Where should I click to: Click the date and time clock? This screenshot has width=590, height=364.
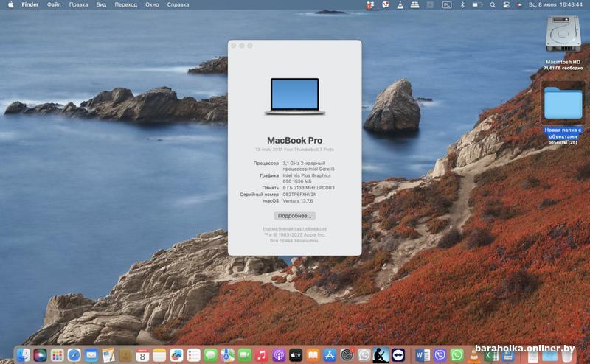coord(555,4)
